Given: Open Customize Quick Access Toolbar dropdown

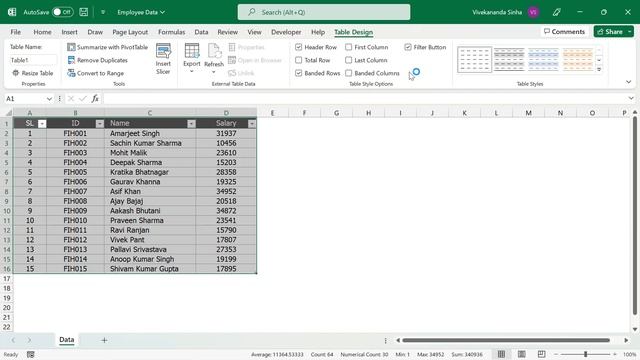Looking at the screenshot, I should point(103,12).
